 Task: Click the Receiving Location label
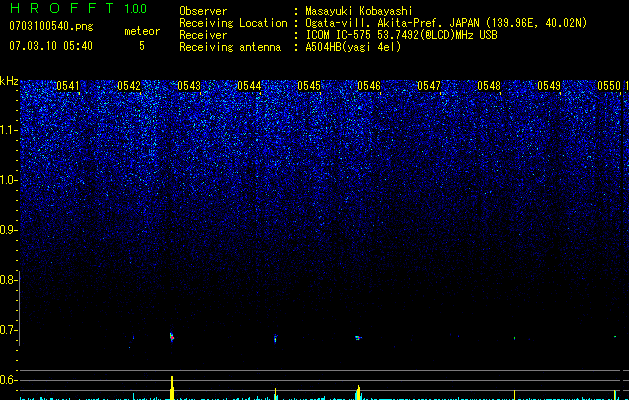(233, 23)
